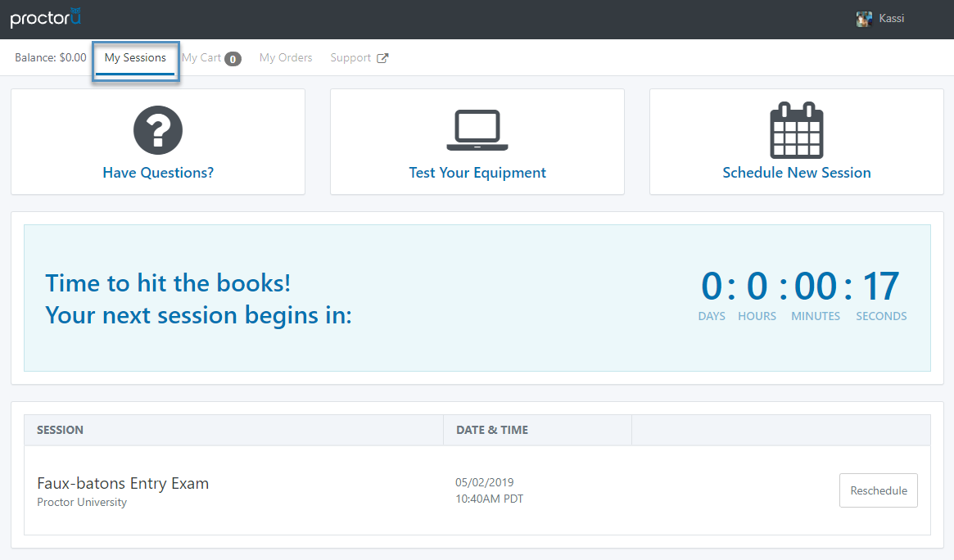This screenshot has height=560, width=954.
Task: Open the Kassi account menu
Action: point(892,18)
